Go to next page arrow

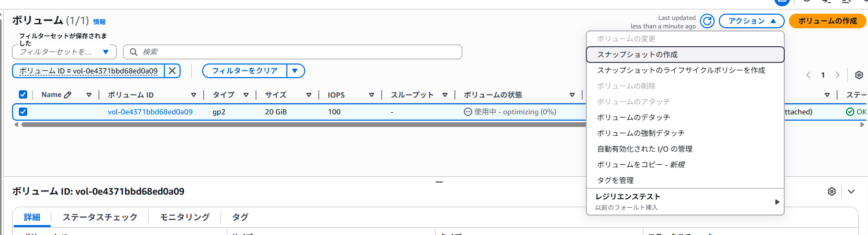click(x=838, y=75)
